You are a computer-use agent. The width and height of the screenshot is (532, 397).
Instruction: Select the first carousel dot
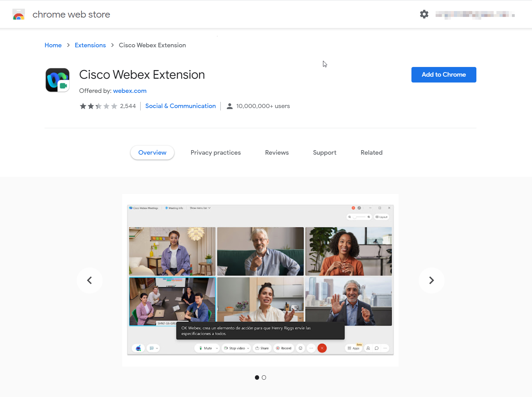(x=257, y=378)
